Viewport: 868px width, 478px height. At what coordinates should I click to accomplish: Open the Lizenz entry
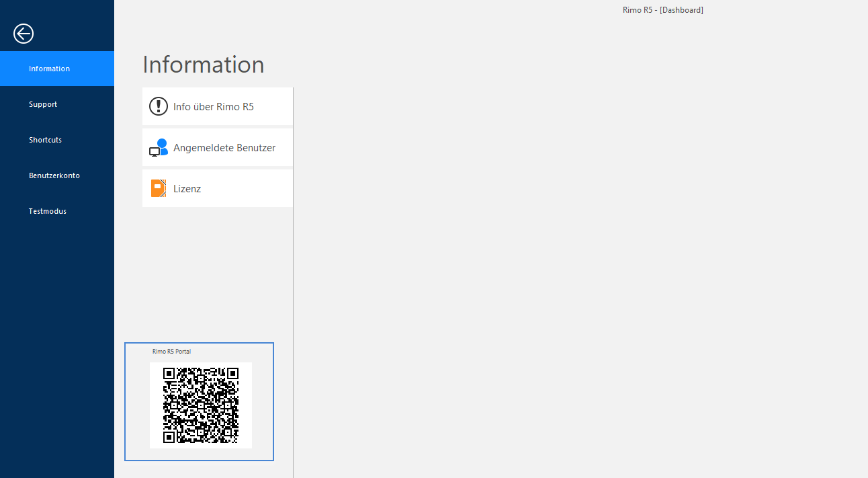point(218,188)
